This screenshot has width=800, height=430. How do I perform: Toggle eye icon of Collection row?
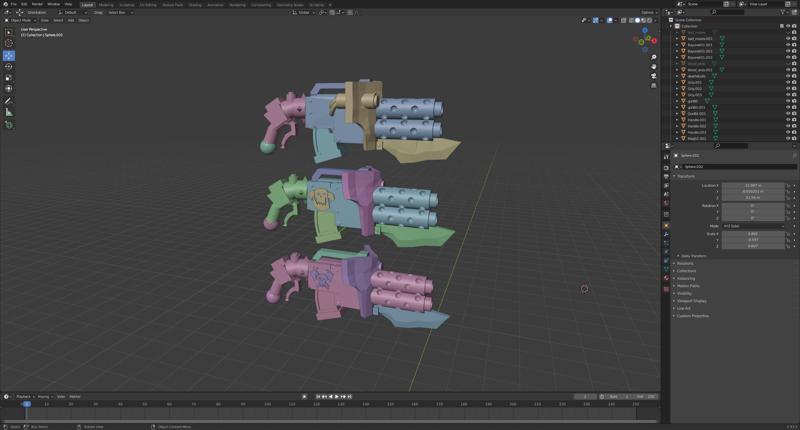tap(787, 26)
